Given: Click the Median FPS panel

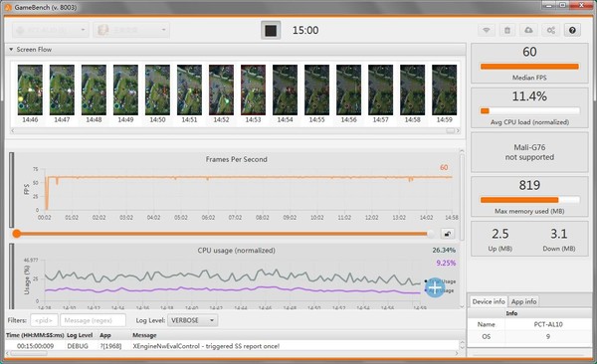Looking at the screenshot, I should point(529,64).
